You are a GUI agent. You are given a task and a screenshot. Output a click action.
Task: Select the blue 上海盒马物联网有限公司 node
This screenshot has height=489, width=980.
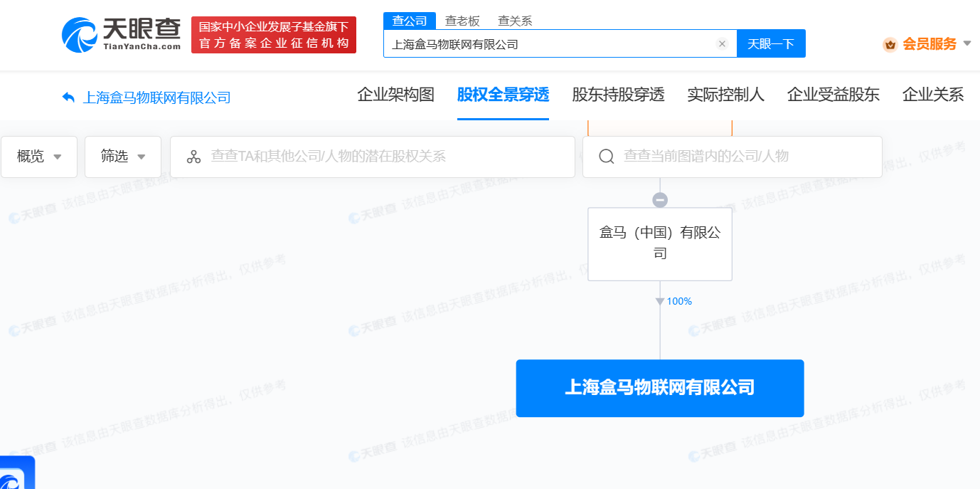click(x=660, y=388)
